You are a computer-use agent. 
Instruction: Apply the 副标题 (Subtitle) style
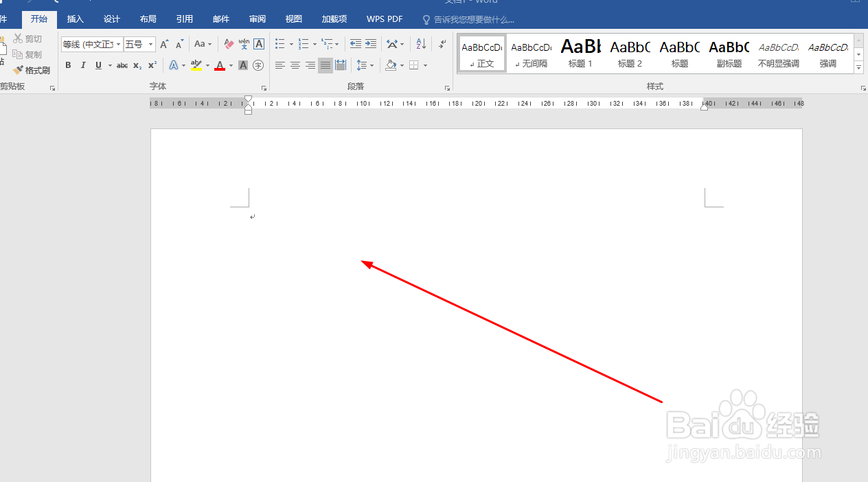(x=729, y=54)
